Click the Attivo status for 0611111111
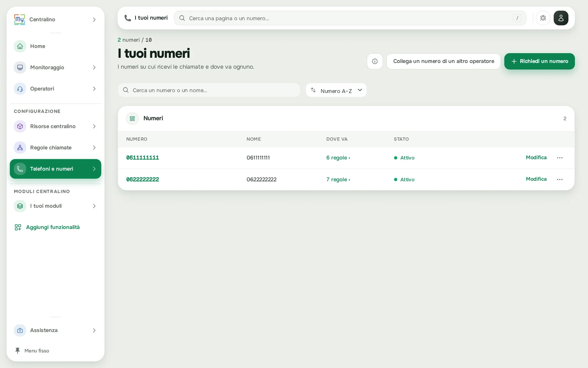 [x=404, y=158]
